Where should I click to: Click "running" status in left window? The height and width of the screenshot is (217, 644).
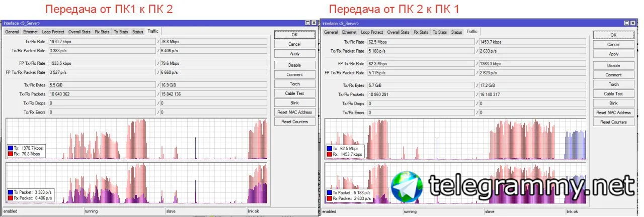(x=92, y=211)
